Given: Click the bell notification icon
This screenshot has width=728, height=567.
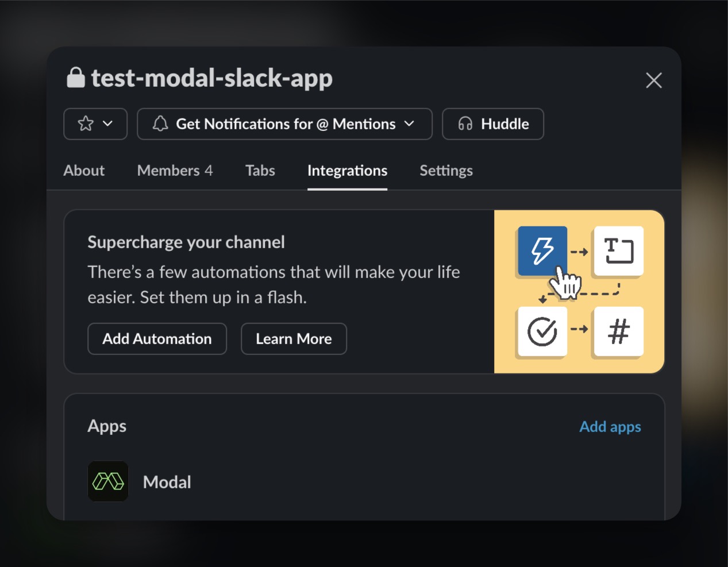Looking at the screenshot, I should pos(160,124).
